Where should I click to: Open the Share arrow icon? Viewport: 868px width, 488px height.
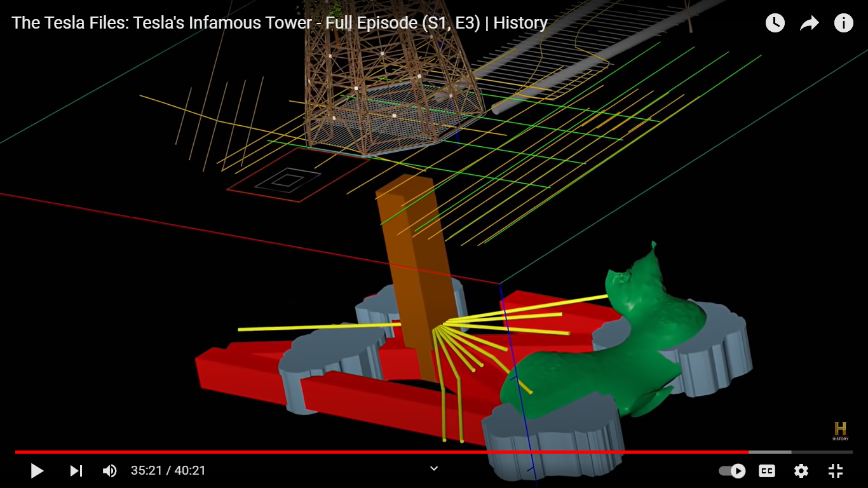tap(809, 24)
